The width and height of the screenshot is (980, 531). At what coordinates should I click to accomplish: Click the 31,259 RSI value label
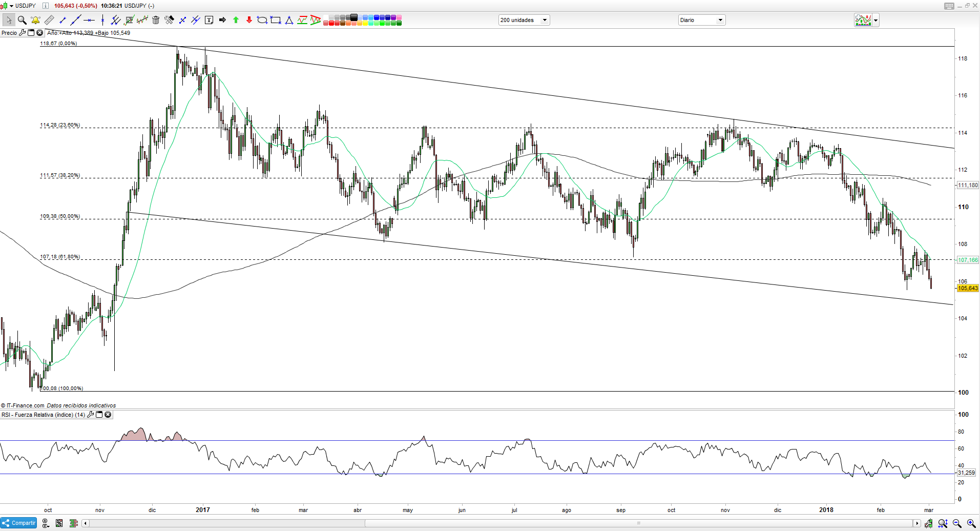(966, 473)
